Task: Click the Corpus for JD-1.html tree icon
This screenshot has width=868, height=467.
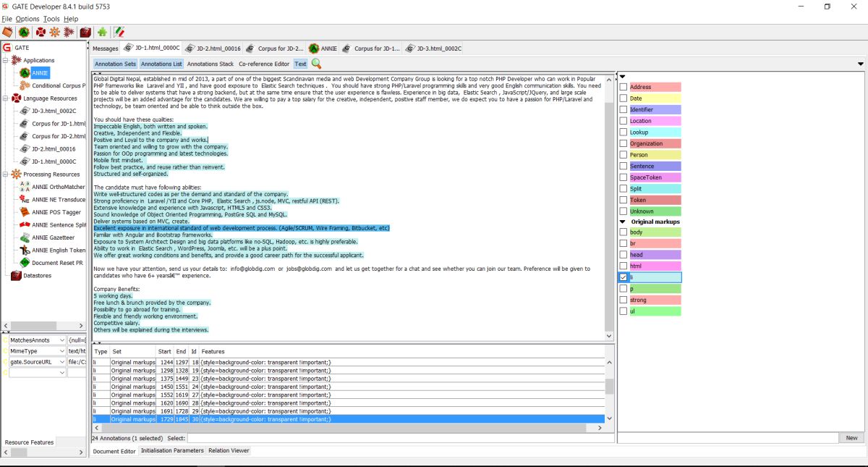Action: (25, 124)
